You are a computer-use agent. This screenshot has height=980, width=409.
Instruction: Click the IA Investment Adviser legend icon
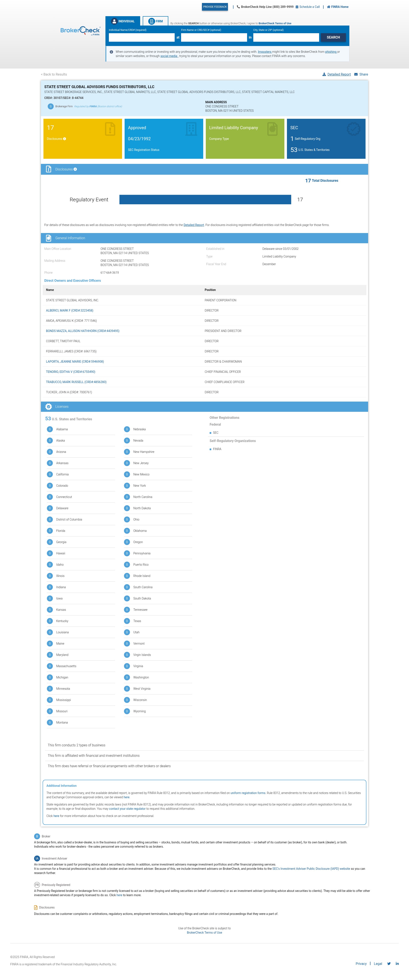pos(37,858)
